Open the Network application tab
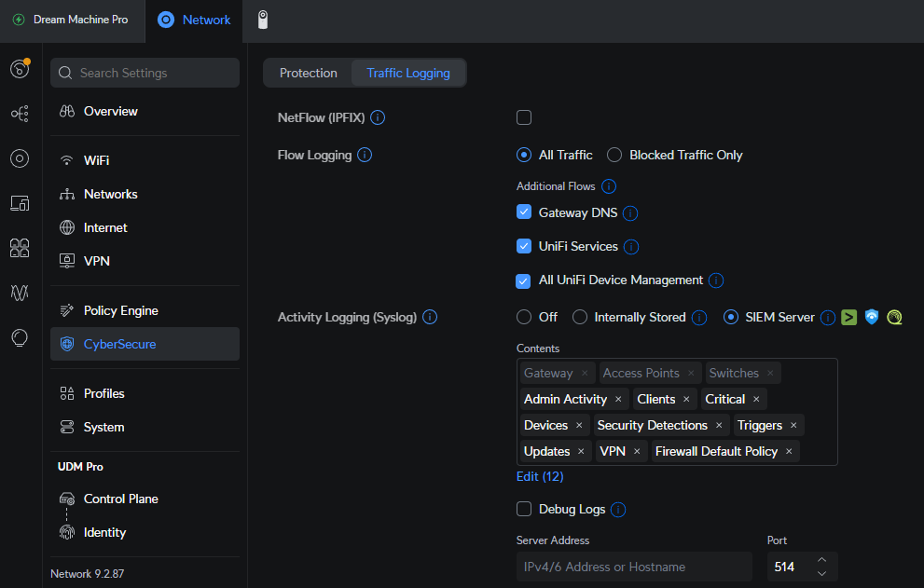This screenshot has width=924, height=588. pos(193,20)
